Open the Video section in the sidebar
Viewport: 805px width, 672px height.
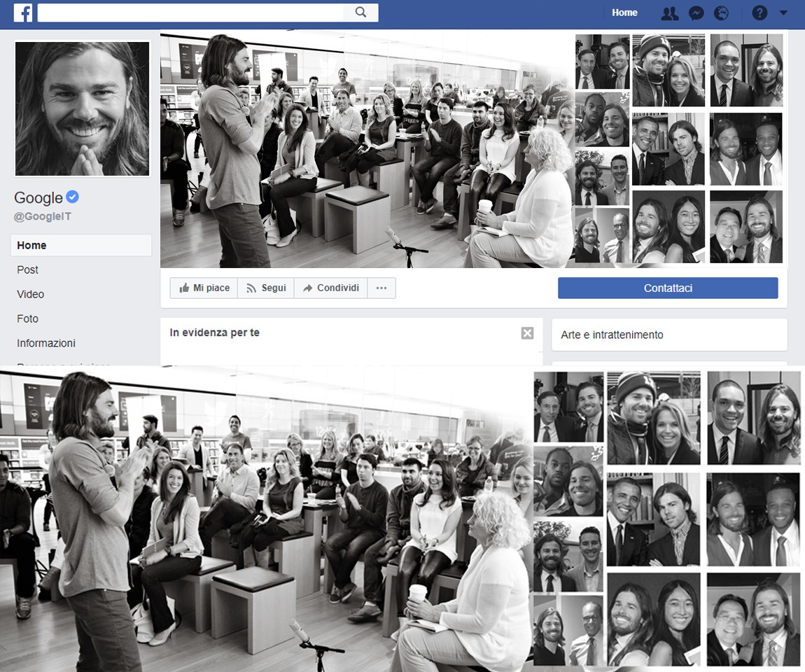[31, 294]
